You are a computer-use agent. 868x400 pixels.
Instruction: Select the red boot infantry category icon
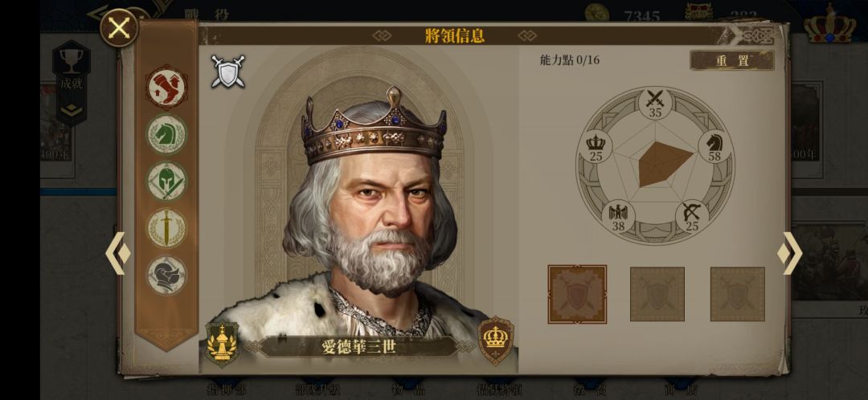166,87
